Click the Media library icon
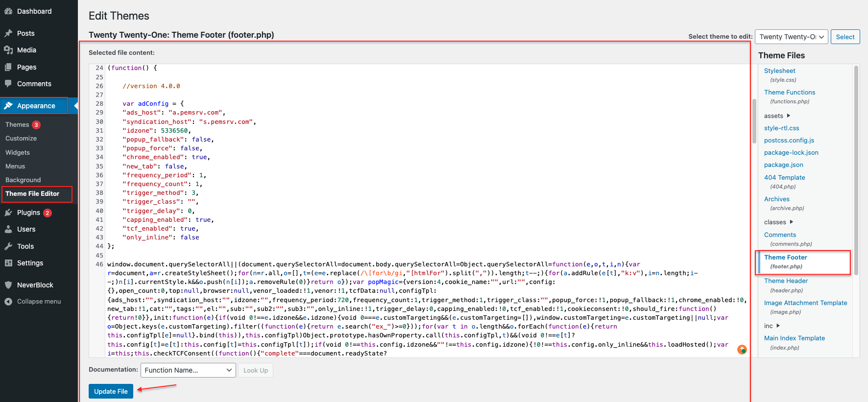The image size is (868, 402). tap(8, 50)
